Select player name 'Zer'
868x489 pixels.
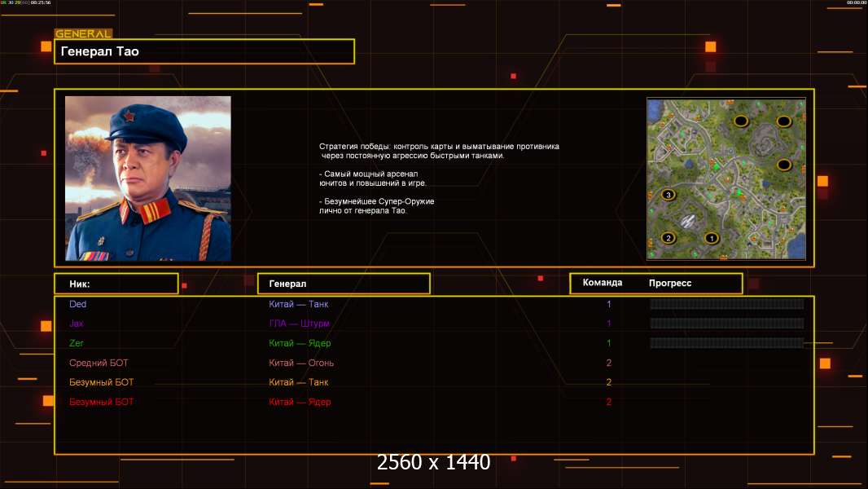tap(77, 343)
